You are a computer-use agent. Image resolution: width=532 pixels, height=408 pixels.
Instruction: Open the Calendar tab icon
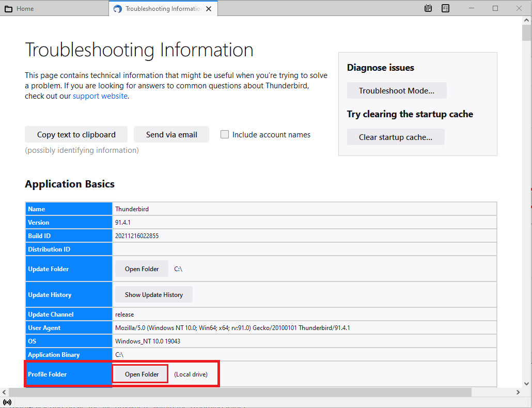(428, 8)
